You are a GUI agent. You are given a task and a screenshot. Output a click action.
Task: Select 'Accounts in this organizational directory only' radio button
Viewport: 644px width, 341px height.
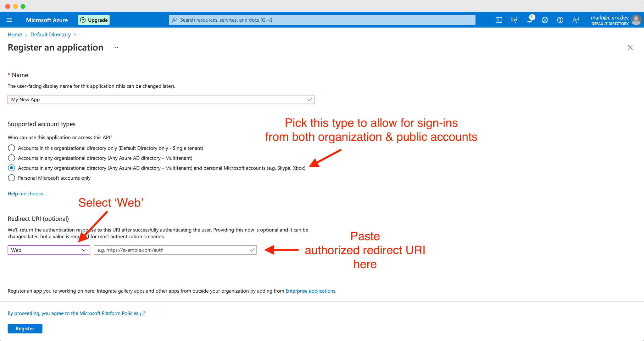pyautogui.click(x=12, y=148)
